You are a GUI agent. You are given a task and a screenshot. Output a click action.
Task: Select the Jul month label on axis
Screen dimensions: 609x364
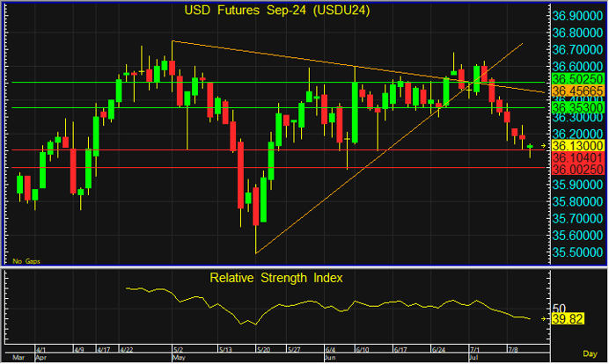(x=473, y=359)
